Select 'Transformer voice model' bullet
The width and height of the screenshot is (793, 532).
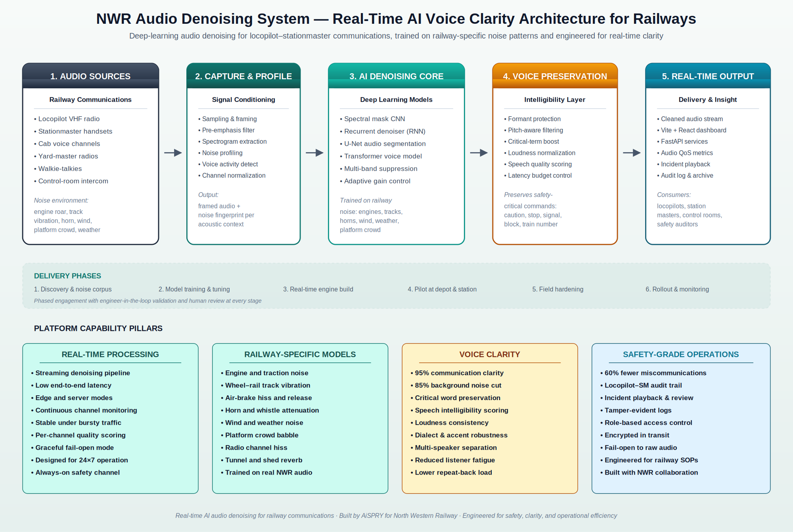click(381, 156)
